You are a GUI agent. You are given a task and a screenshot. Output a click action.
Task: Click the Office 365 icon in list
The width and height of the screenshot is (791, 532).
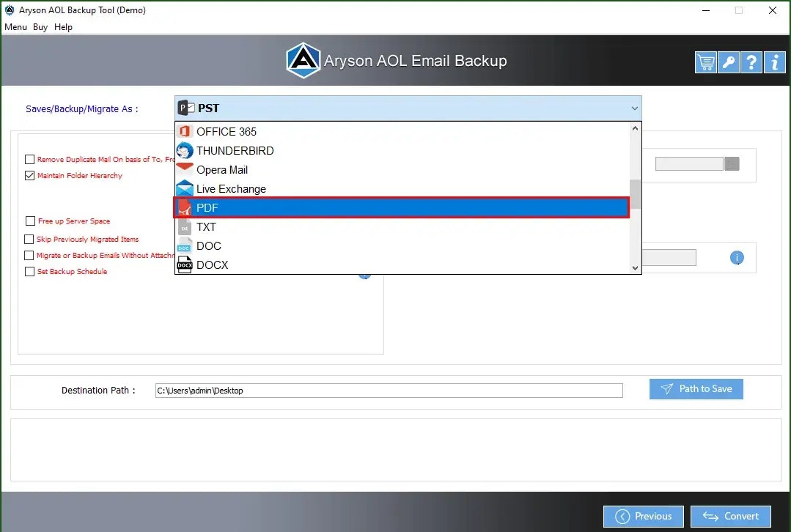(185, 131)
